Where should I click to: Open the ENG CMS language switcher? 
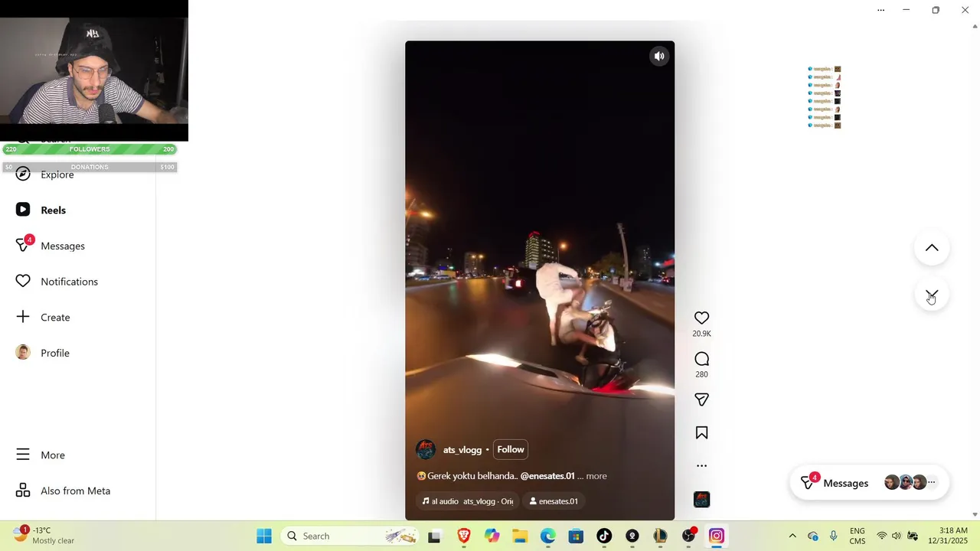(857, 536)
